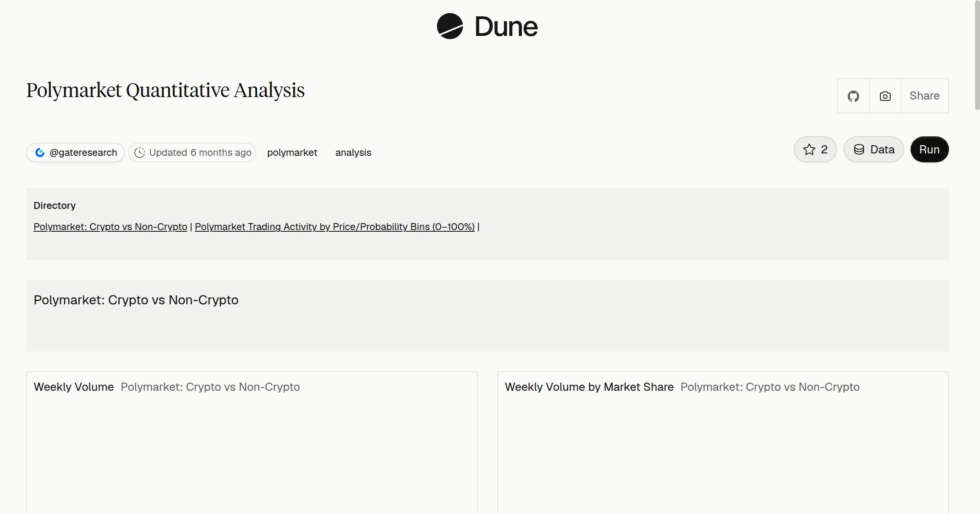Click the page vertical scrollbar thumb
Viewport: 980px width, 514px height.
[x=977, y=55]
